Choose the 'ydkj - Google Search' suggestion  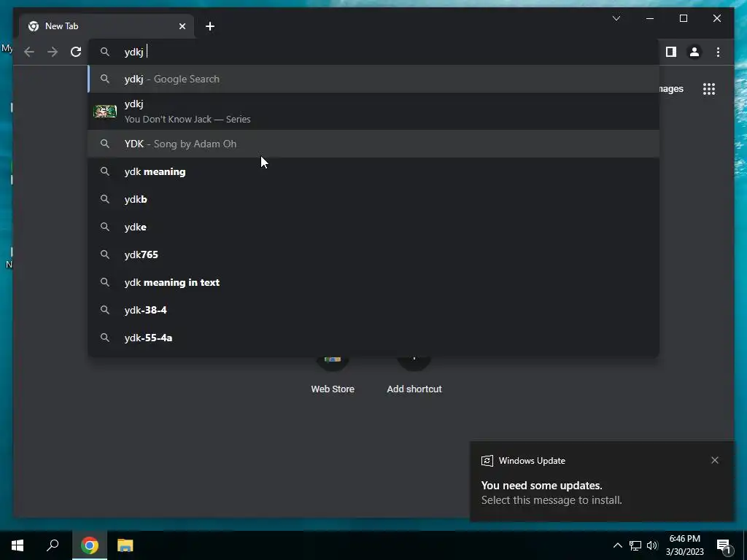(373, 79)
